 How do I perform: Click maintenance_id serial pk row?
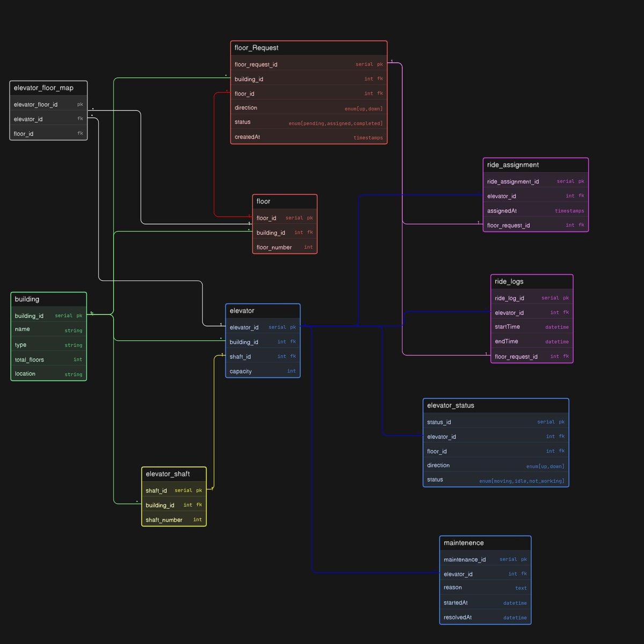click(x=485, y=559)
